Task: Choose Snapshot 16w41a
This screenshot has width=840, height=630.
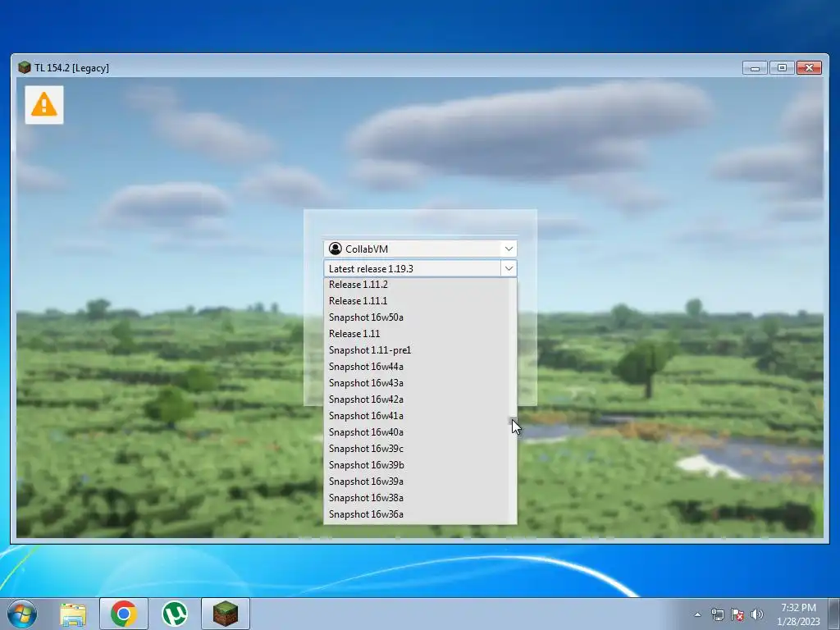Action: click(416, 416)
